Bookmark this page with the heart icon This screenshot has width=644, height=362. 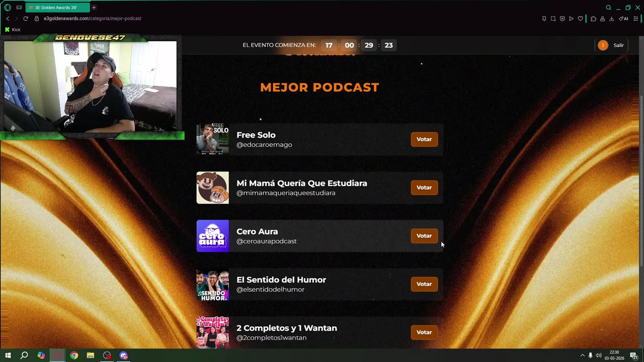coord(580,19)
